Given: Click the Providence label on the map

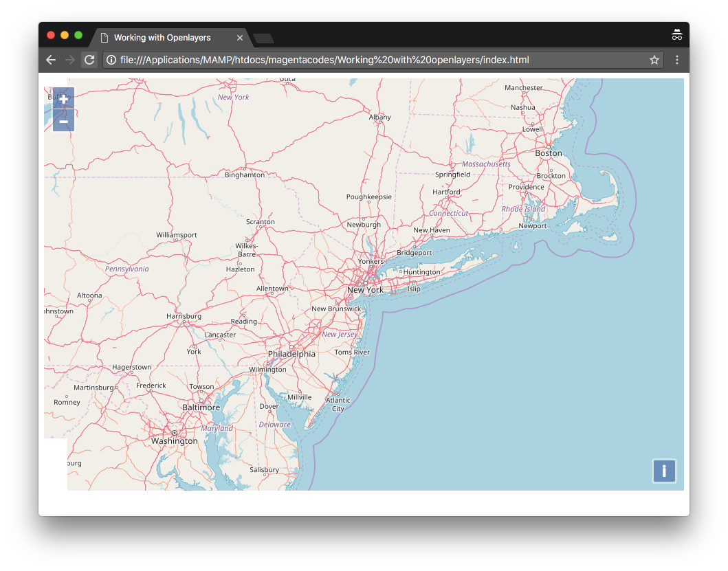Looking at the screenshot, I should 525,186.
